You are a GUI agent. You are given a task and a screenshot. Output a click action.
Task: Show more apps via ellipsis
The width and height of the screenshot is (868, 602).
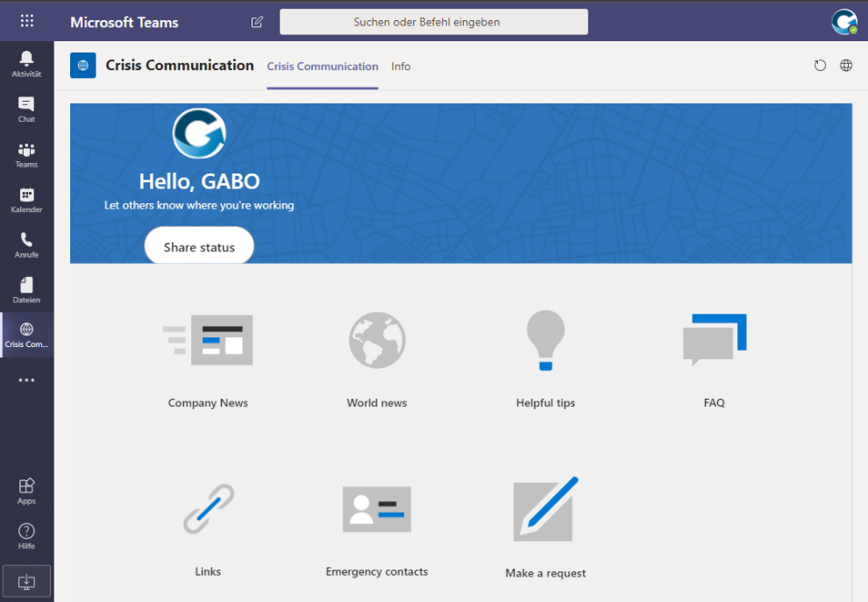coord(26,380)
